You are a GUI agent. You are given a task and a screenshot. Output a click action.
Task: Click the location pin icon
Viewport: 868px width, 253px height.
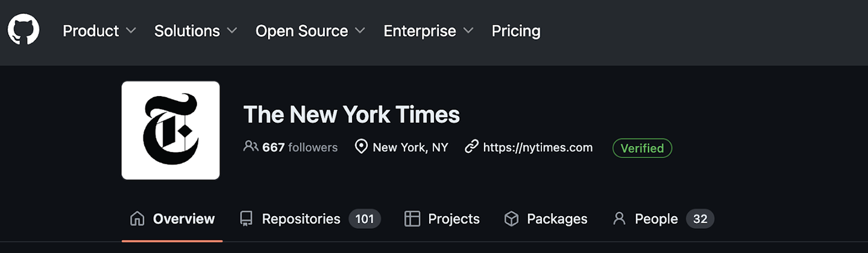point(361,147)
